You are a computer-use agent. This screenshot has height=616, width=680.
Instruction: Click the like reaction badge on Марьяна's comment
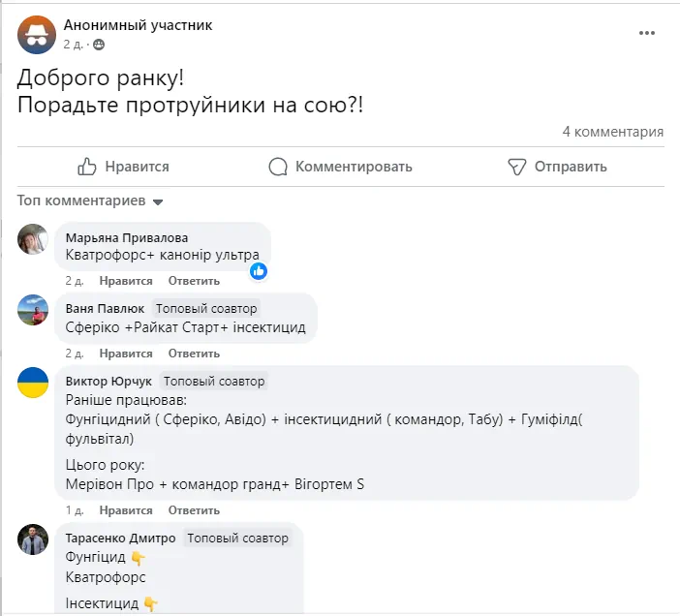point(259,271)
